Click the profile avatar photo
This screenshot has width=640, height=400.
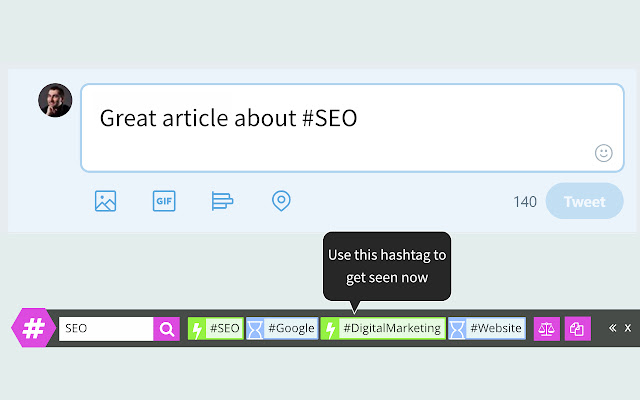55,100
